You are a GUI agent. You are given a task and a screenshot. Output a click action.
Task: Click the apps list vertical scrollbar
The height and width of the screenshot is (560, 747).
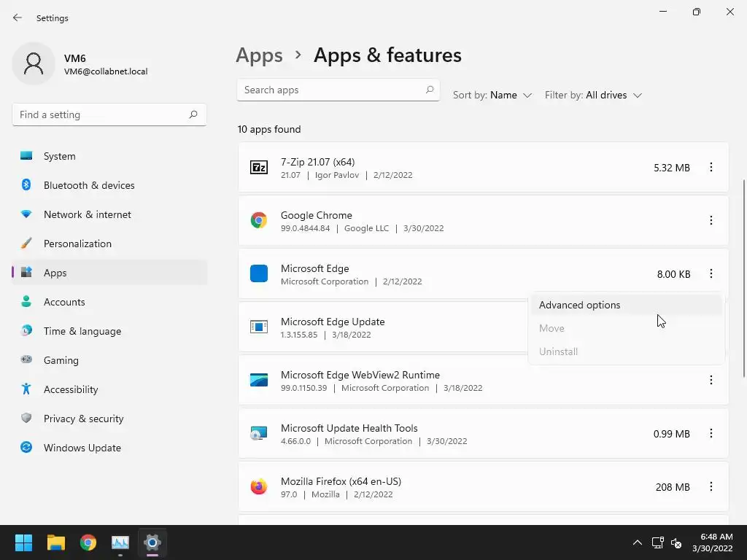744,277
